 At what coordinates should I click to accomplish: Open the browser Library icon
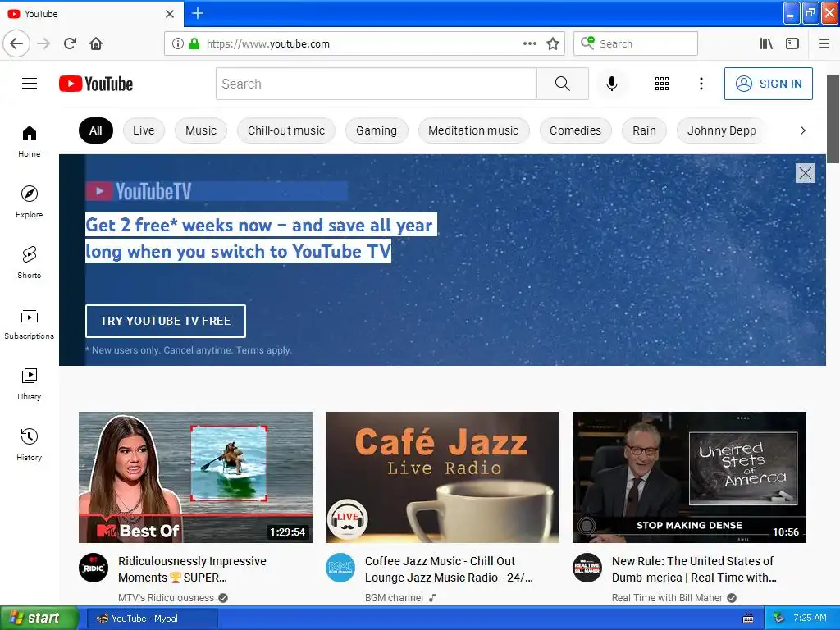point(766,43)
